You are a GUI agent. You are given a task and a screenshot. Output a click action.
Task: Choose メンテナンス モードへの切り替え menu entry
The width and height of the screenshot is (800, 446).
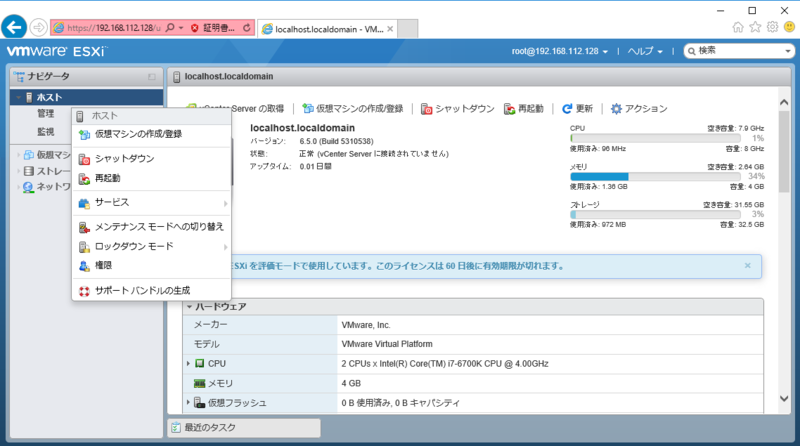tap(152, 227)
